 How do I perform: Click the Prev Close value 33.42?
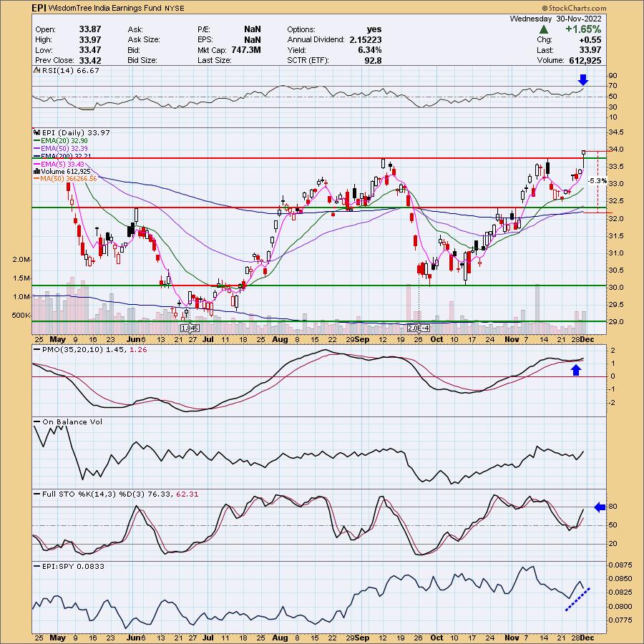pyautogui.click(x=90, y=60)
